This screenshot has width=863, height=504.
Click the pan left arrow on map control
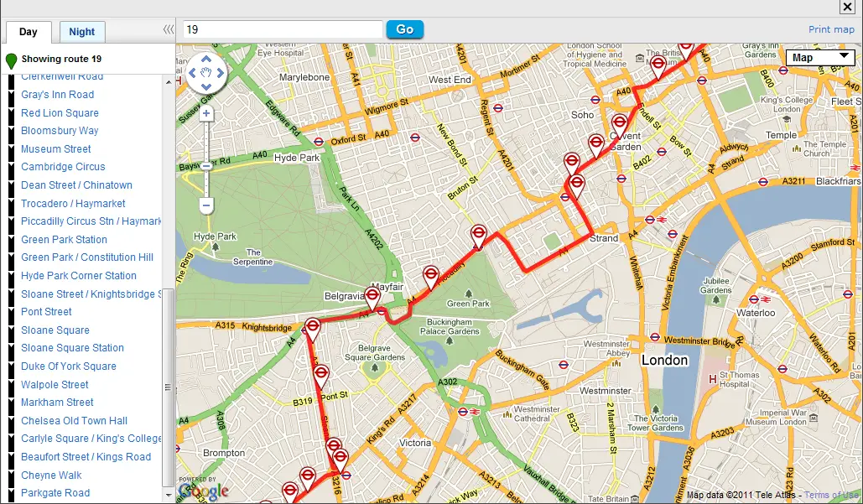coord(192,73)
